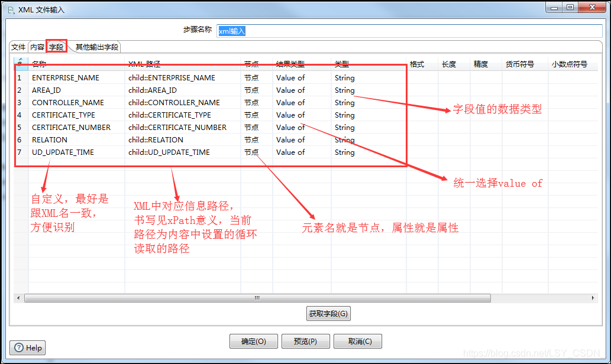This screenshot has width=611, height=364.
Task: Click String type cell in CERTIFICATE_NUMBER row
Action: click(368, 128)
